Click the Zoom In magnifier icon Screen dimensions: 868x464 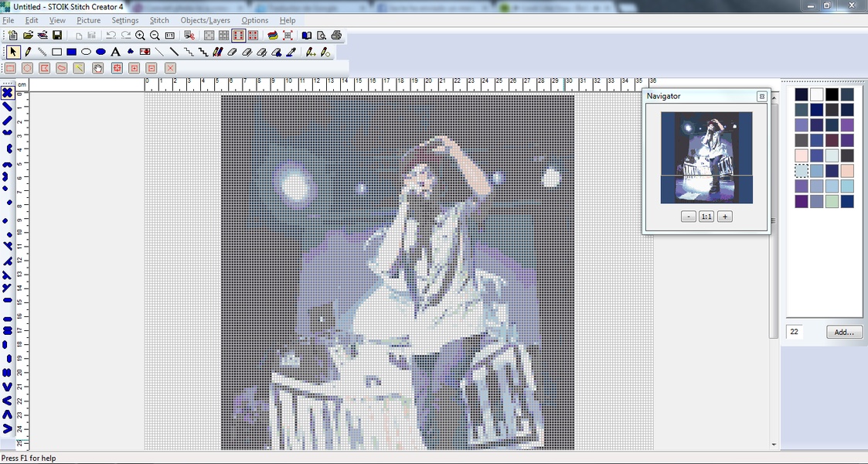140,36
